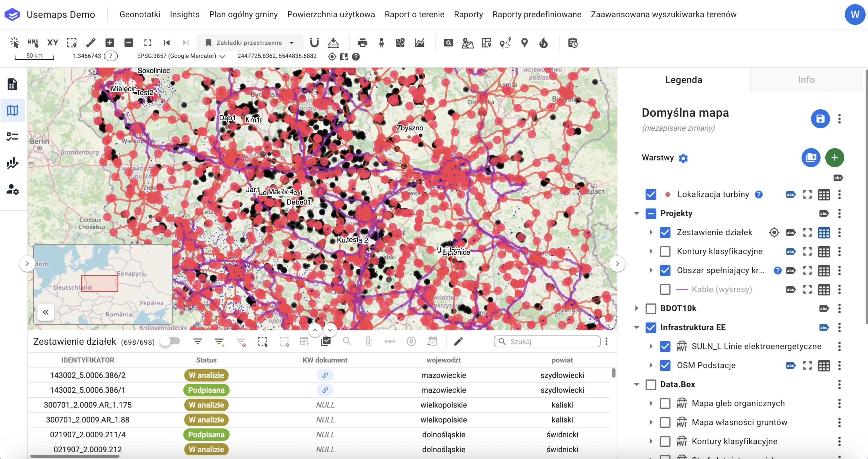868x459 pixels.
Task: Click the Szukaj search field
Action: [x=551, y=341]
